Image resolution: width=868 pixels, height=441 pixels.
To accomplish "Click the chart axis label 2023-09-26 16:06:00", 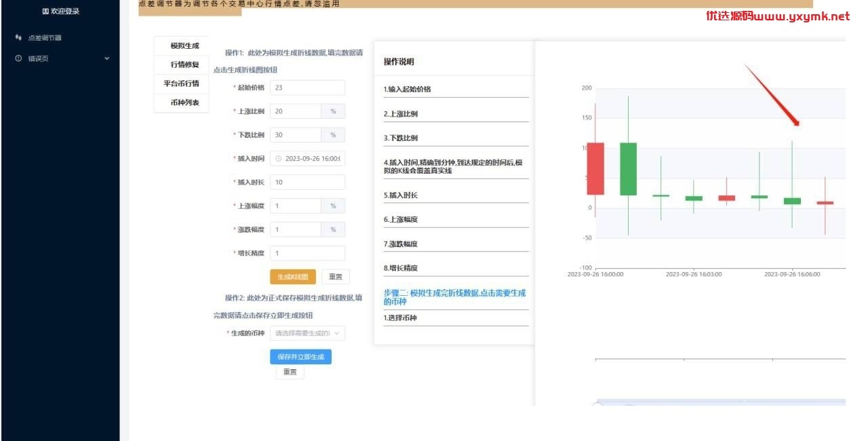I will (792, 274).
